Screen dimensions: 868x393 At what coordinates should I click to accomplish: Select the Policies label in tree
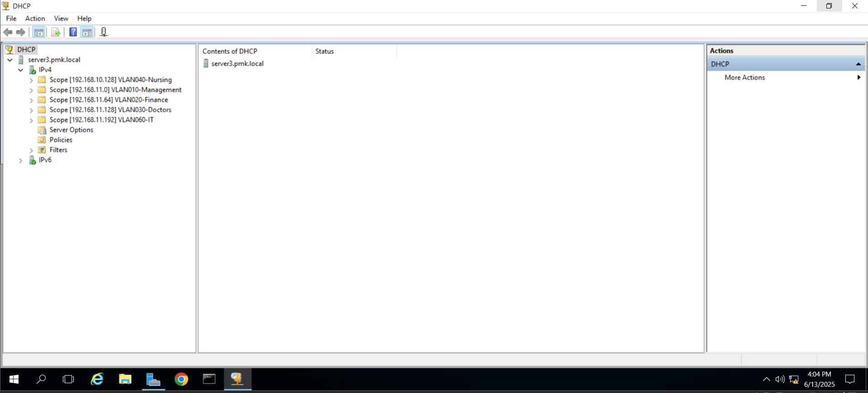[61, 140]
